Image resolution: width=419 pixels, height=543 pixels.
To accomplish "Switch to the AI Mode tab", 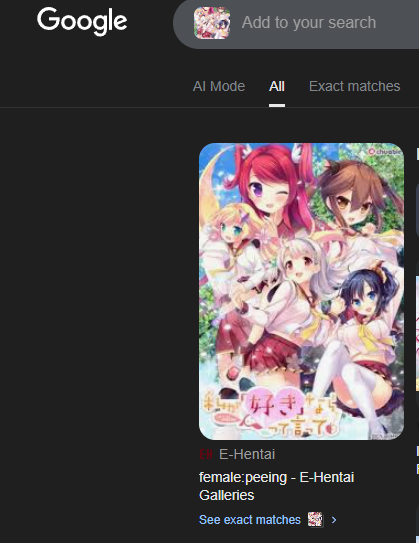I will click(219, 86).
